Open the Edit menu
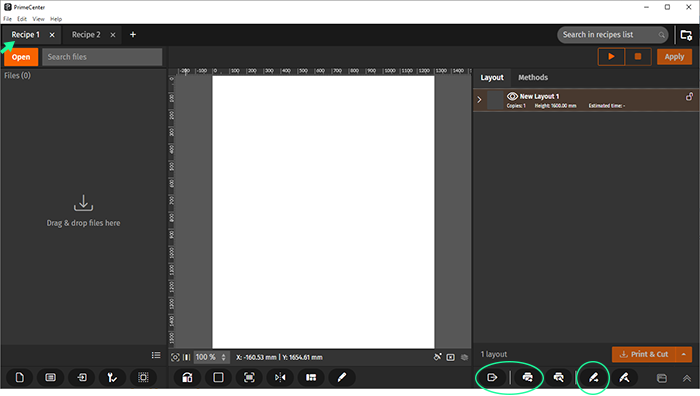The height and width of the screenshot is (396, 700). [22, 19]
